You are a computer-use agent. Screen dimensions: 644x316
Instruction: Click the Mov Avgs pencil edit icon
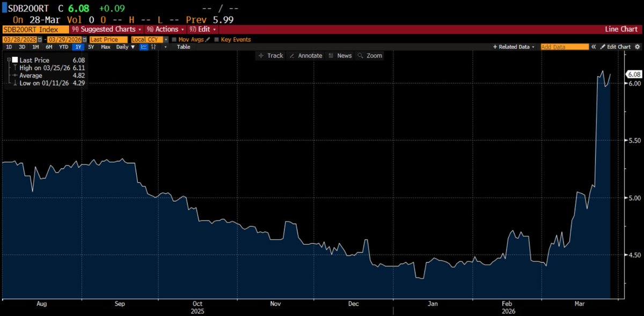click(x=208, y=40)
